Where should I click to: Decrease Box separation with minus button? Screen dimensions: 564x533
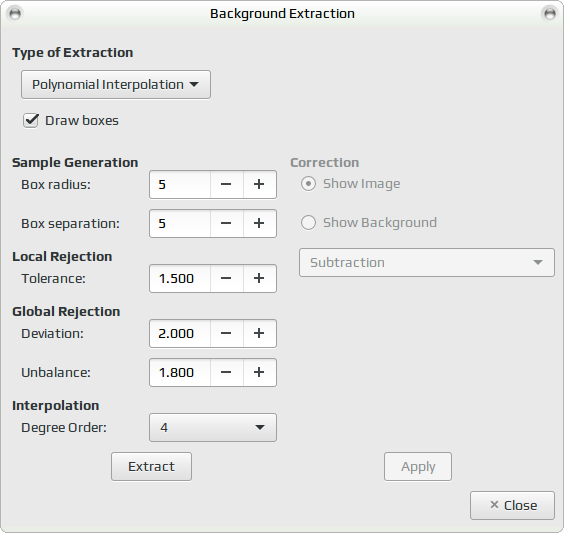tap(227, 223)
